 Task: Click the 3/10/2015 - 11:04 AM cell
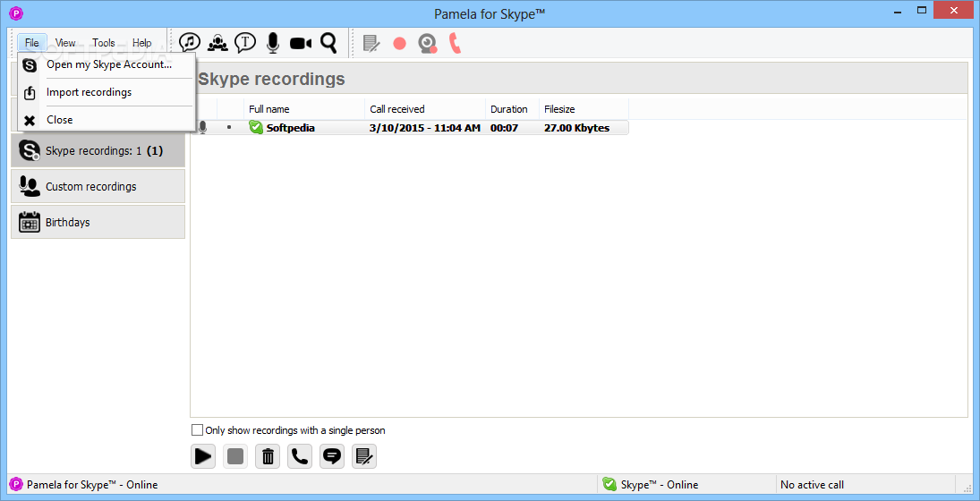point(425,128)
